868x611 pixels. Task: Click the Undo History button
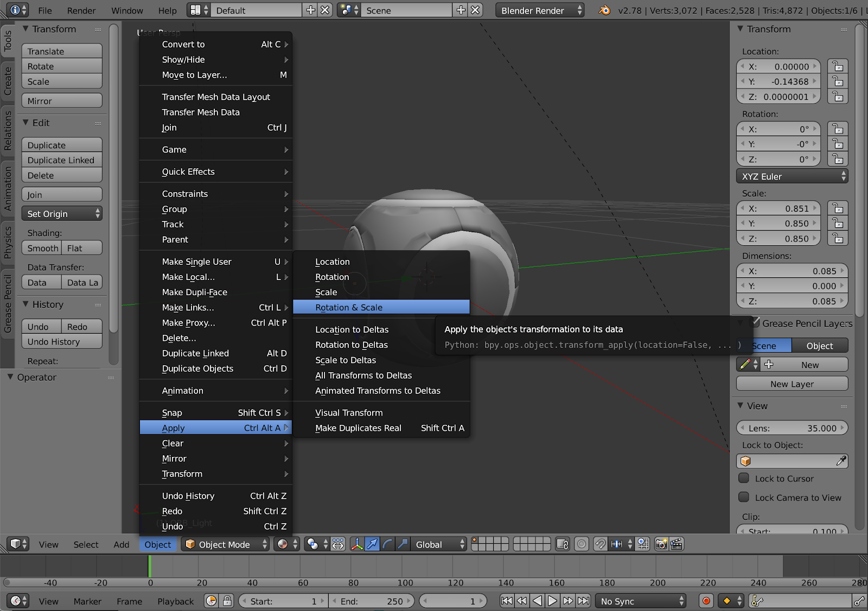click(x=62, y=341)
